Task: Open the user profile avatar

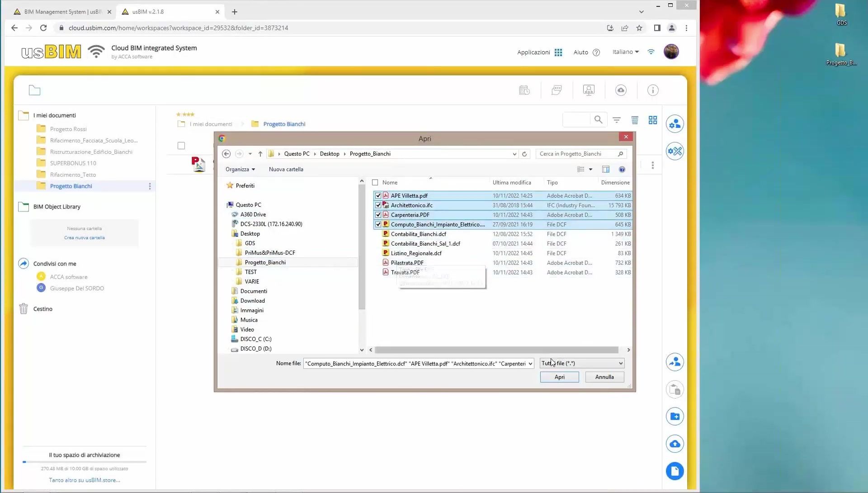Action: 671,52
